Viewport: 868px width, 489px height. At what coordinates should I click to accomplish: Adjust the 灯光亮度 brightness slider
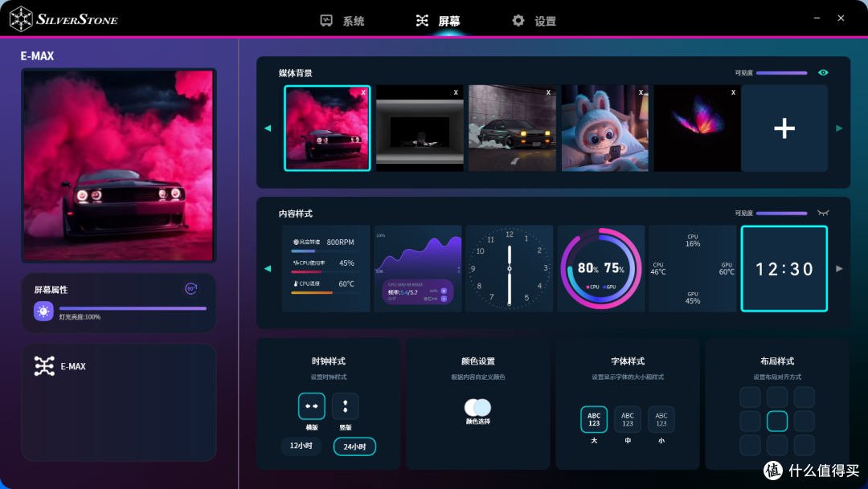(x=133, y=308)
